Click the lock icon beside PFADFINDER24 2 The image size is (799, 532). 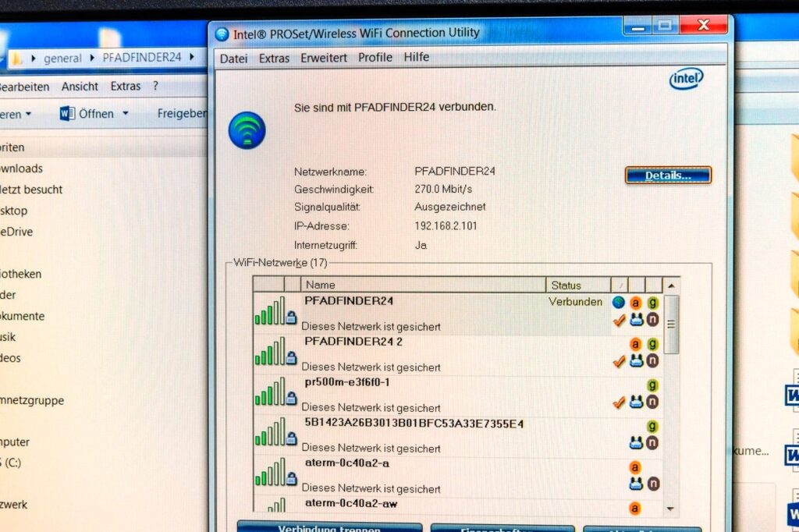pyautogui.click(x=291, y=358)
